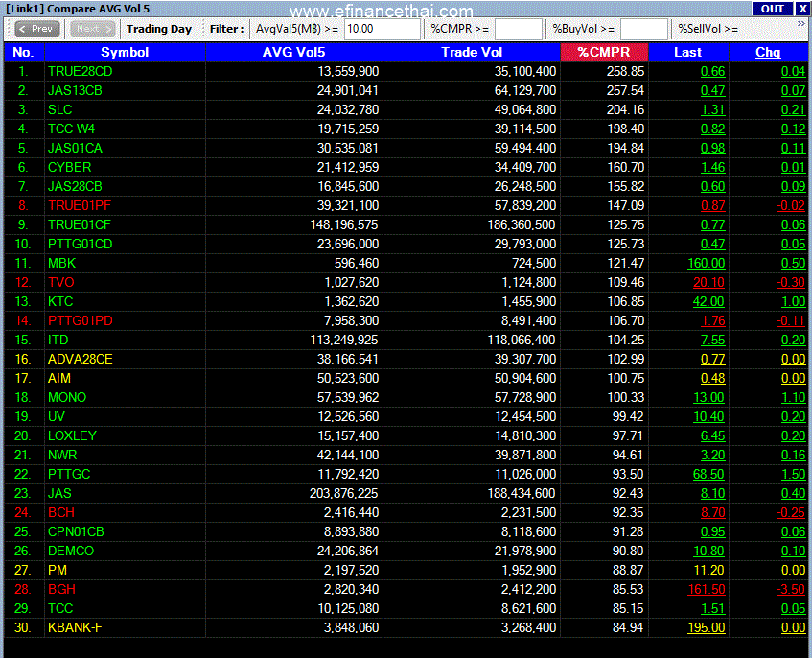
Task: Close the Compare AVG Vol 5 window
Action: [x=802, y=9]
